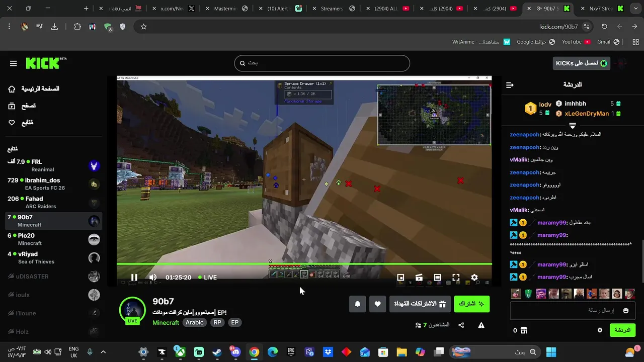
Task: Open the Windows Start menu
Action: tap(551, 352)
